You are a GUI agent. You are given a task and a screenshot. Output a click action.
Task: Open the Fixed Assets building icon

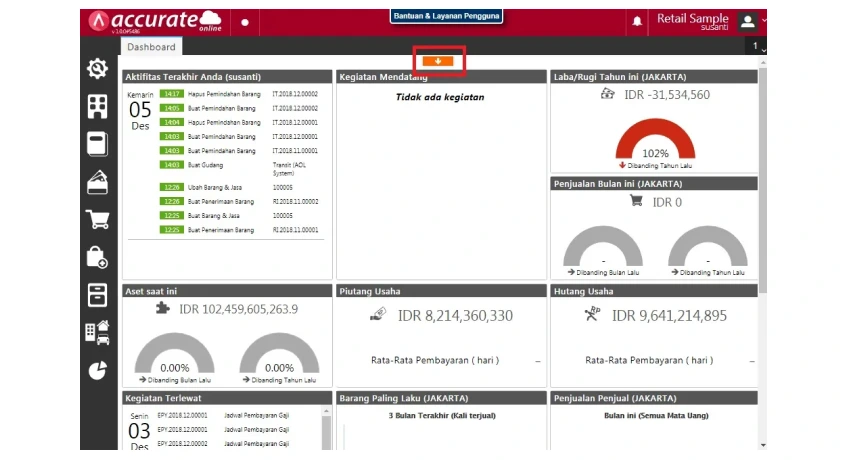(98, 333)
